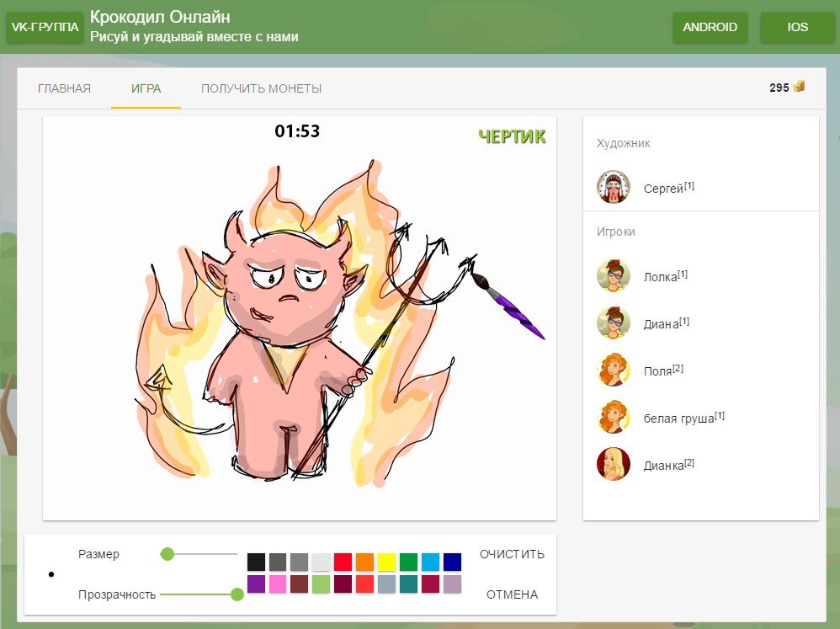Click the Прозрачность slider handle
Screen dimensions: 840x629
tap(237, 594)
